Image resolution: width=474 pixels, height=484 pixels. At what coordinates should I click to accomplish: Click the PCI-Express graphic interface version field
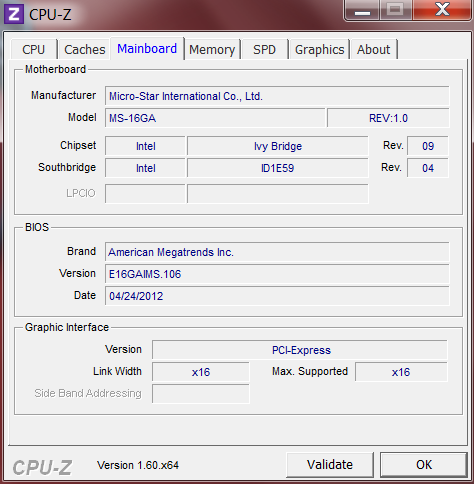coord(300,350)
